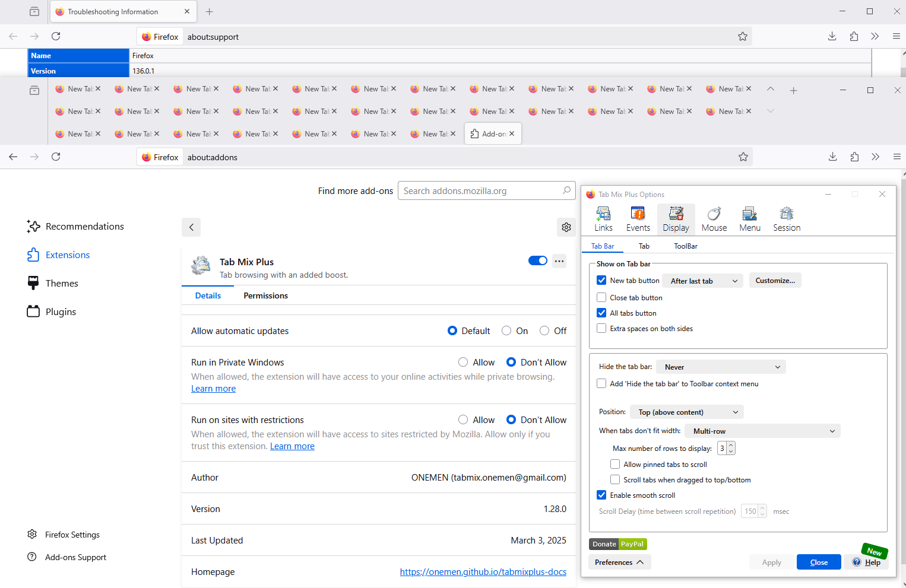Click the add-ons gear tools icon

566,227
